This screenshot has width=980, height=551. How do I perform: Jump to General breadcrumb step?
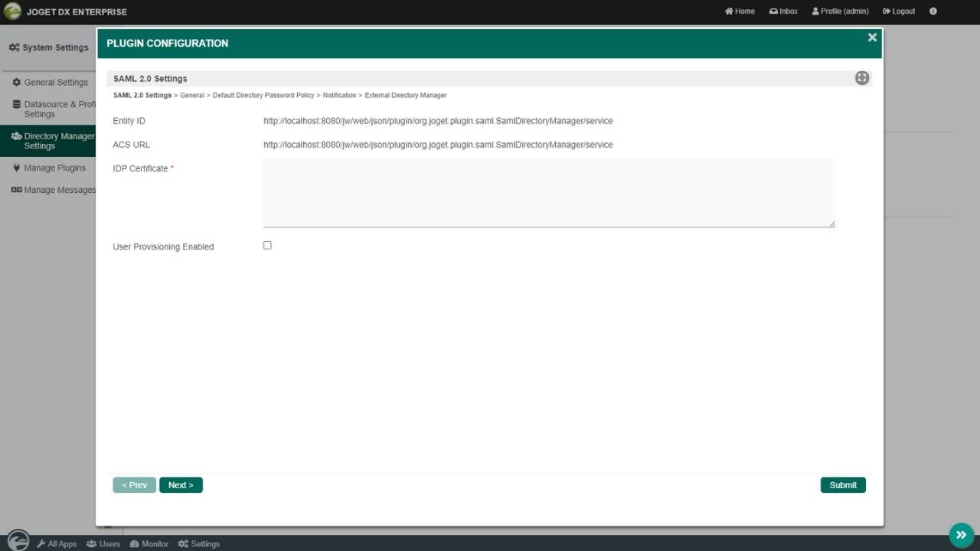coord(192,96)
